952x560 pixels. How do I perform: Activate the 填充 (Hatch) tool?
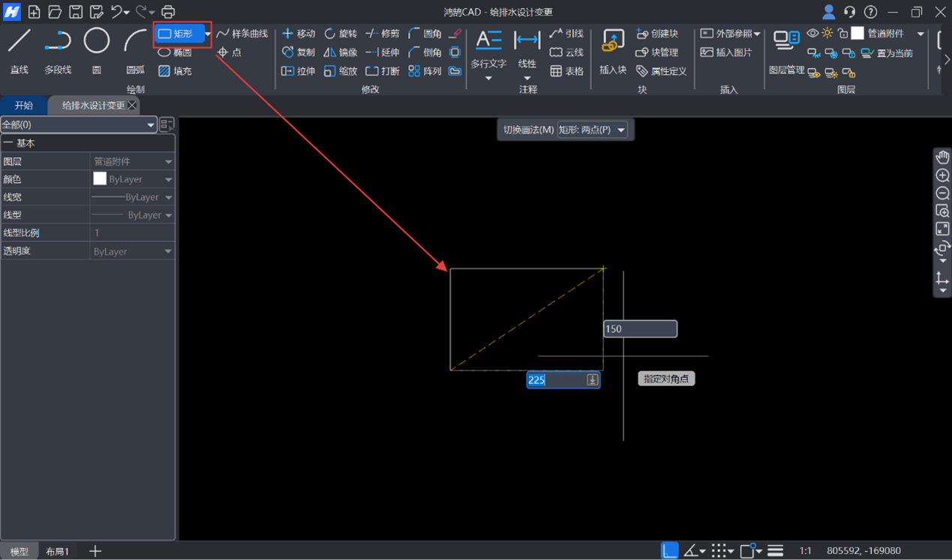tap(175, 71)
